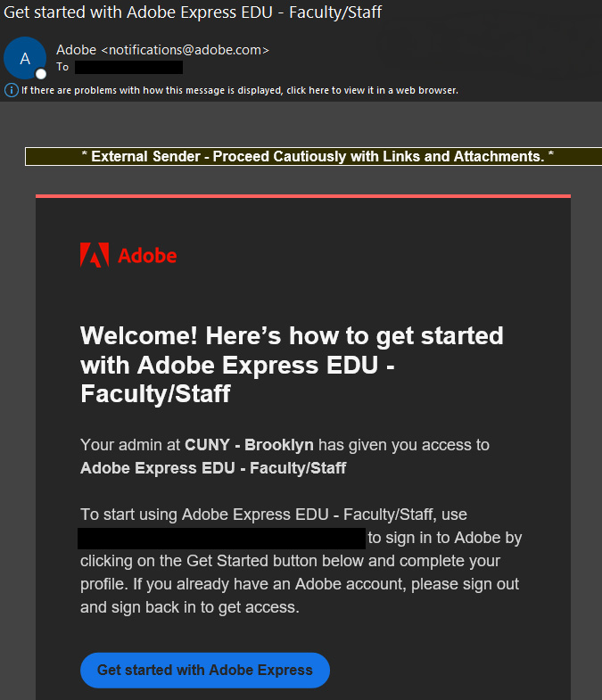Click the External Sender warning banner
Viewport: 602px width, 700px height.
(x=301, y=157)
